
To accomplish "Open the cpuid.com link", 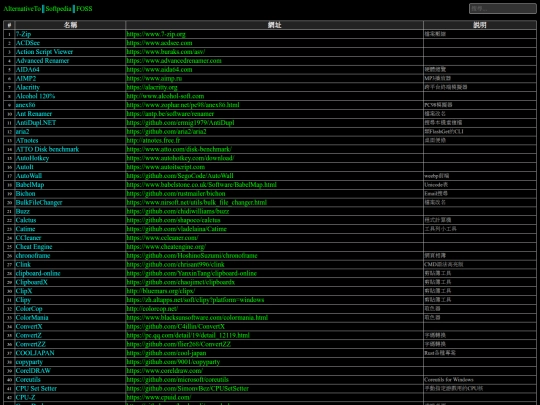I will point(159,398).
